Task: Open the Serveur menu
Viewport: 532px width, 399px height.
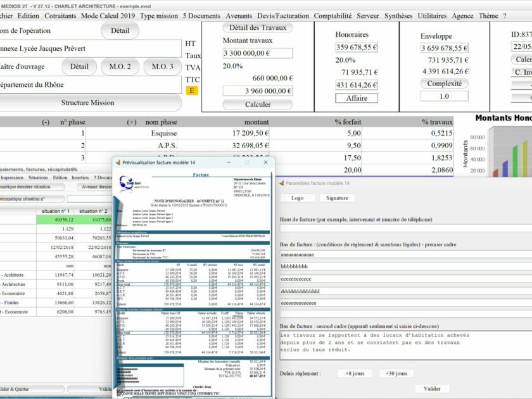Action: 368,16
